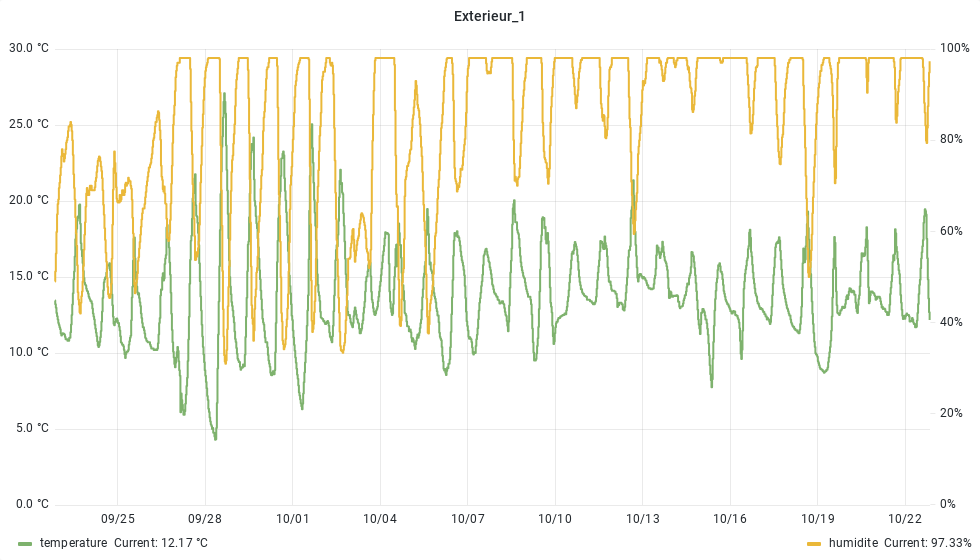Screen dimensions: 980x560
Task: Click the 10/01 x-axis date label
Action: click(x=292, y=519)
